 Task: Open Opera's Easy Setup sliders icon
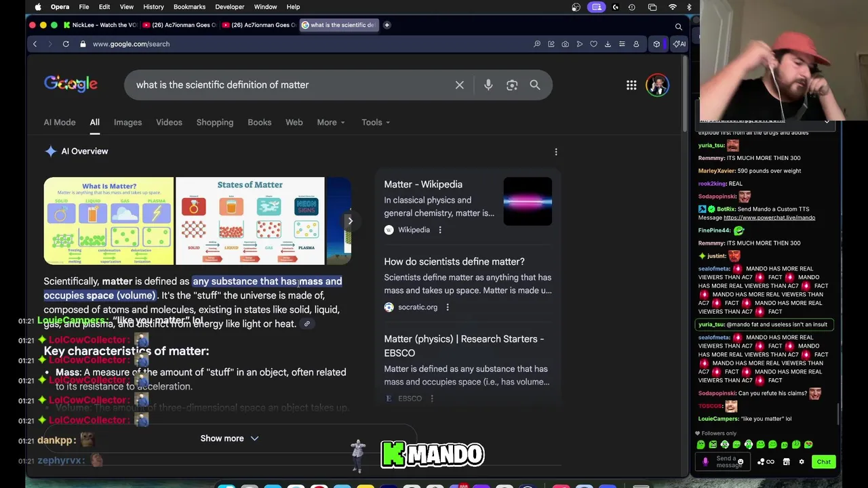622,44
